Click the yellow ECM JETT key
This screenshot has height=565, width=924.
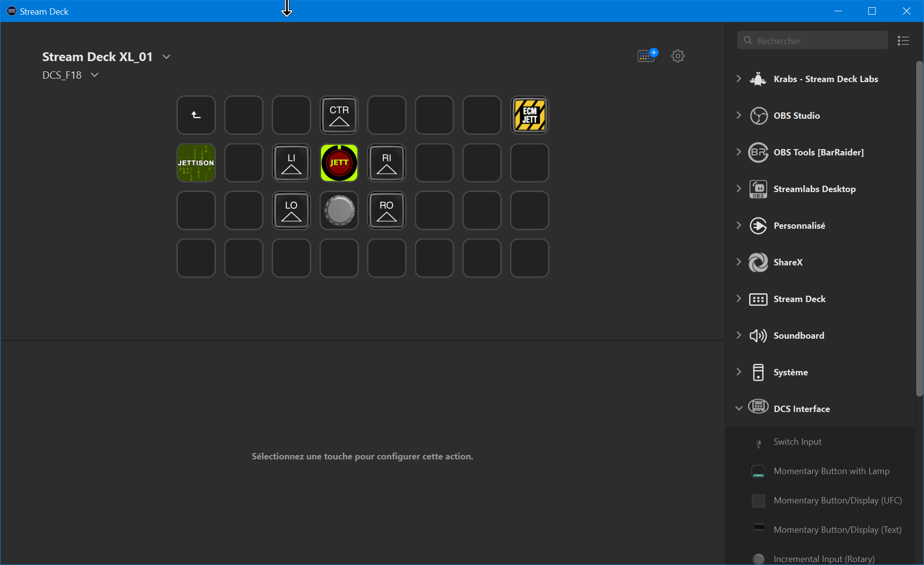click(x=529, y=115)
